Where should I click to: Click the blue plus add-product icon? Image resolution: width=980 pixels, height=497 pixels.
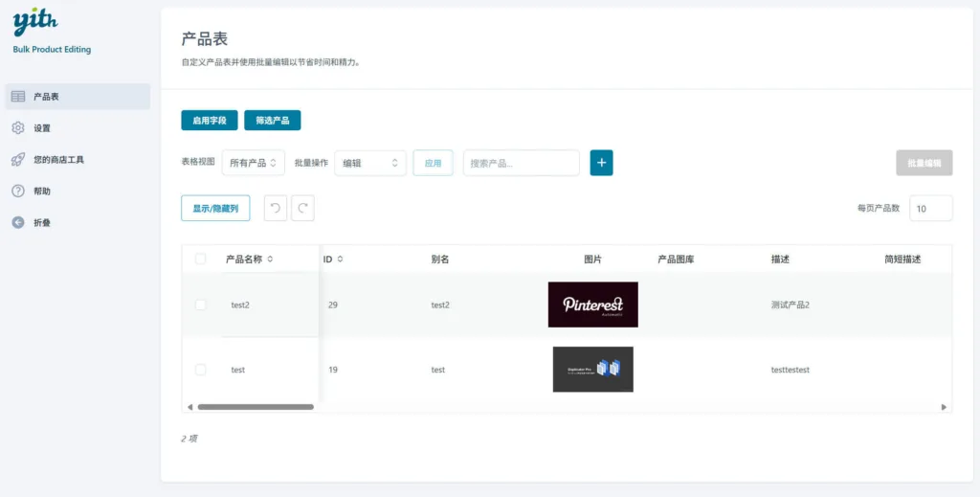pyautogui.click(x=601, y=163)
